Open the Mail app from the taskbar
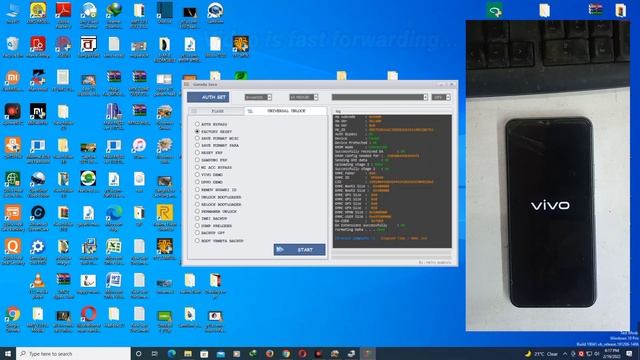The width and height of the screenshot is (640, 360). tap(220, 353)
